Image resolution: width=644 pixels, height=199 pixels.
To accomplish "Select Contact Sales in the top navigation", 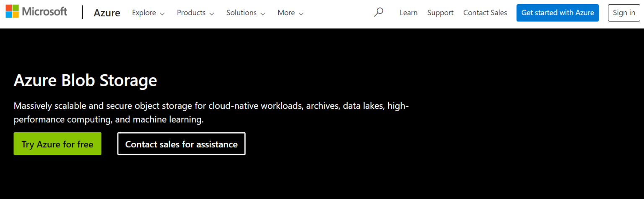I will click(485, 13).
